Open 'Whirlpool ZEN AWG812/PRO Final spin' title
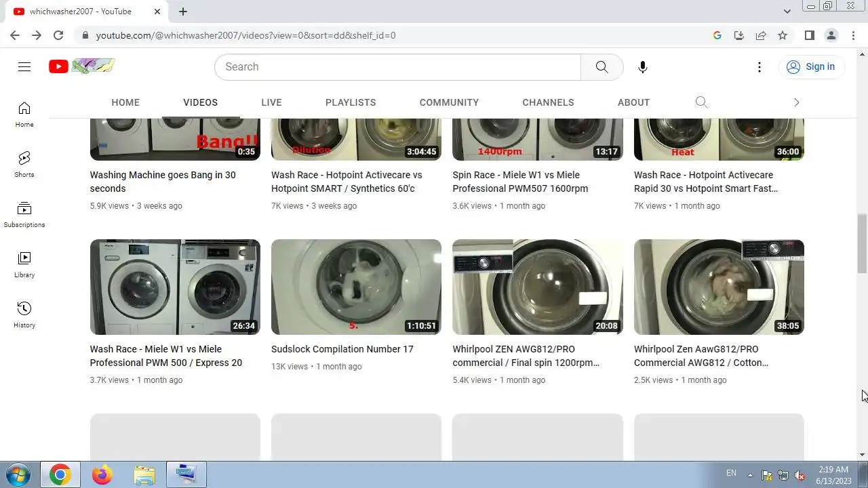The image size is (868, 488). point(526,356)
